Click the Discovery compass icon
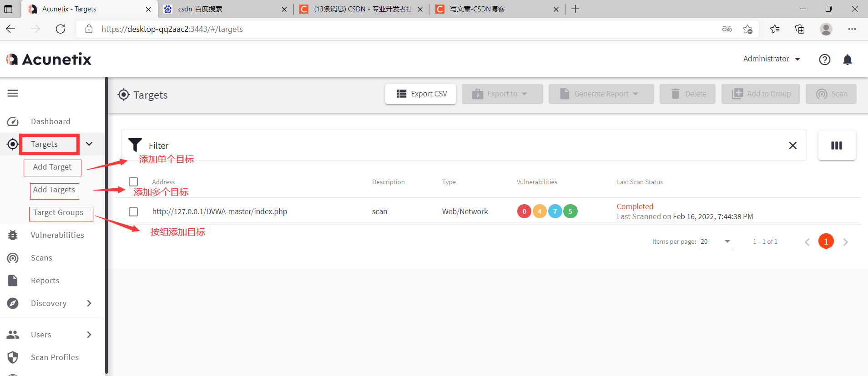This screenshot has height=376, width=868. pos(13,303)
